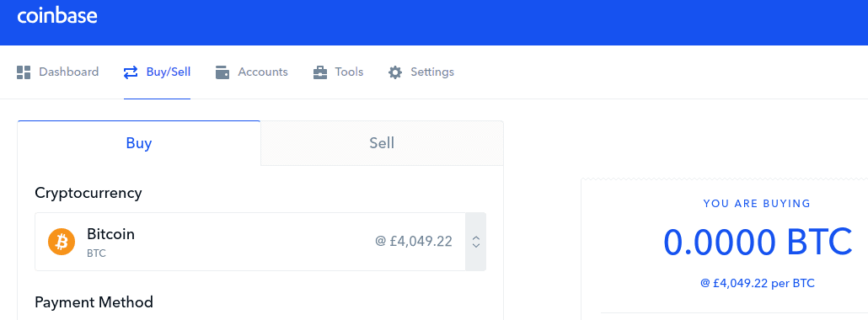Open the Settings page
This screenshot has width=868, height=320.
tap(421, 72)
